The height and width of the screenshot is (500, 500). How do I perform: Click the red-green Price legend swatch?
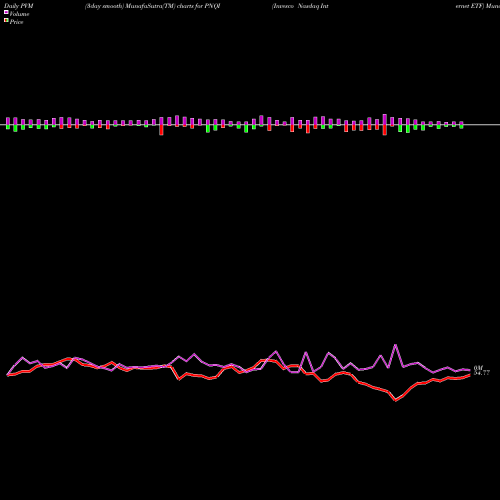[x=6, y=20]
